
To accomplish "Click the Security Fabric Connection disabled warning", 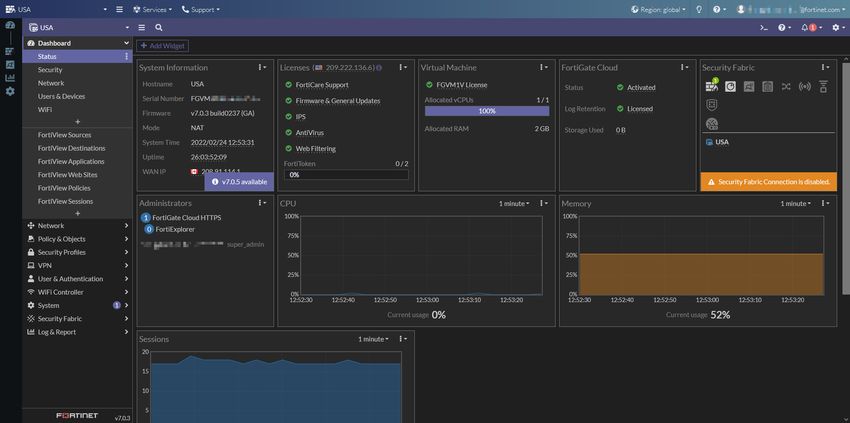I will coord(769,182).
